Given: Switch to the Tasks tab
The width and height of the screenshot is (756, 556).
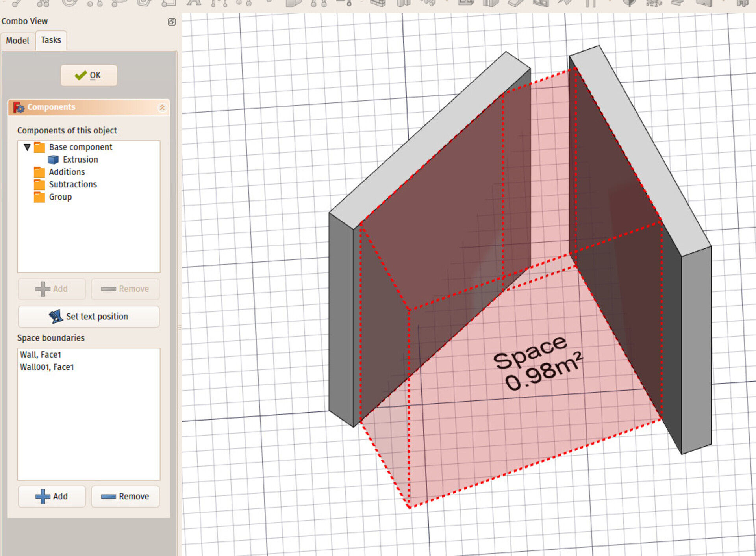Looking at the screenshot, I should (51, 40).
